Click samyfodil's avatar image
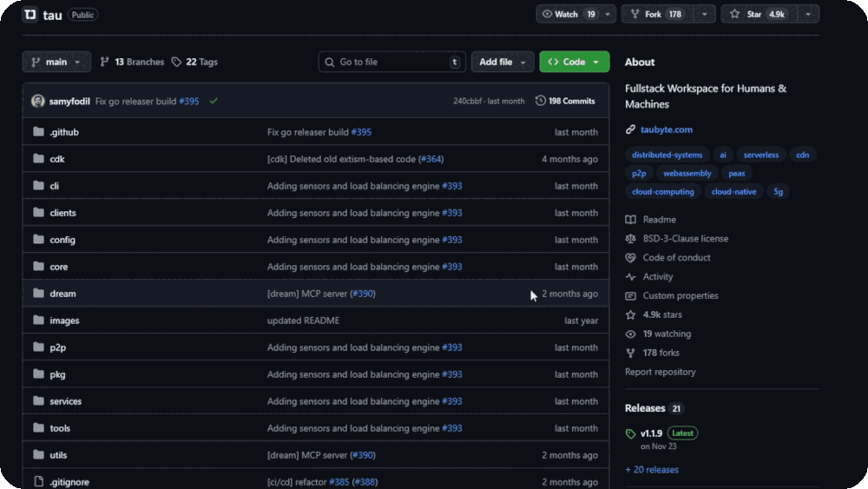Image resolution: width=868 pixels, height=489 pixels. click(37, 101)
